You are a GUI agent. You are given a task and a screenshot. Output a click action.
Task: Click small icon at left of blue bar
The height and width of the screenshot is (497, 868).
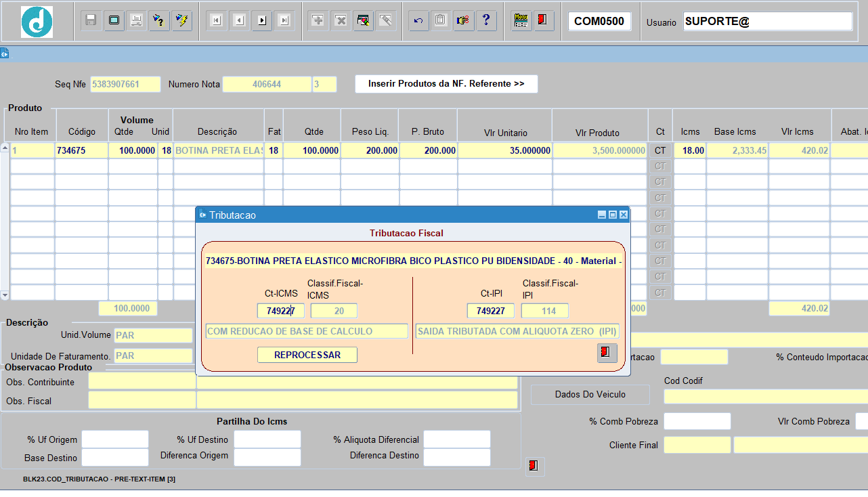4,53
